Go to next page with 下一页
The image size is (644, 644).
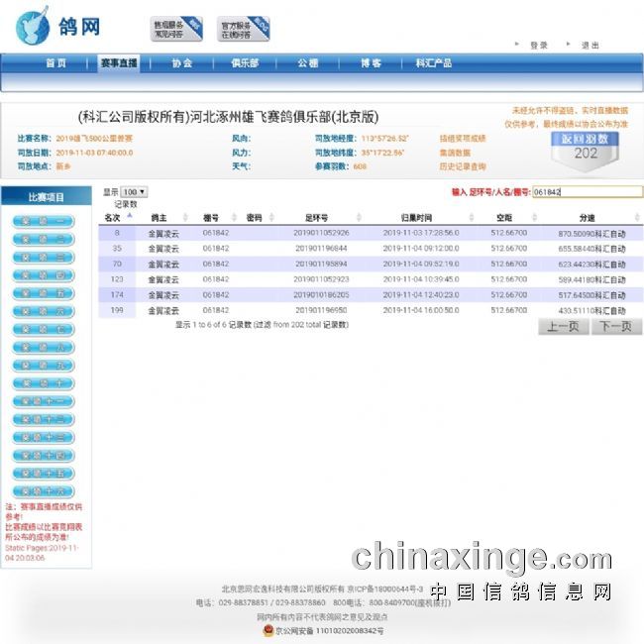[x=616, y=326]
